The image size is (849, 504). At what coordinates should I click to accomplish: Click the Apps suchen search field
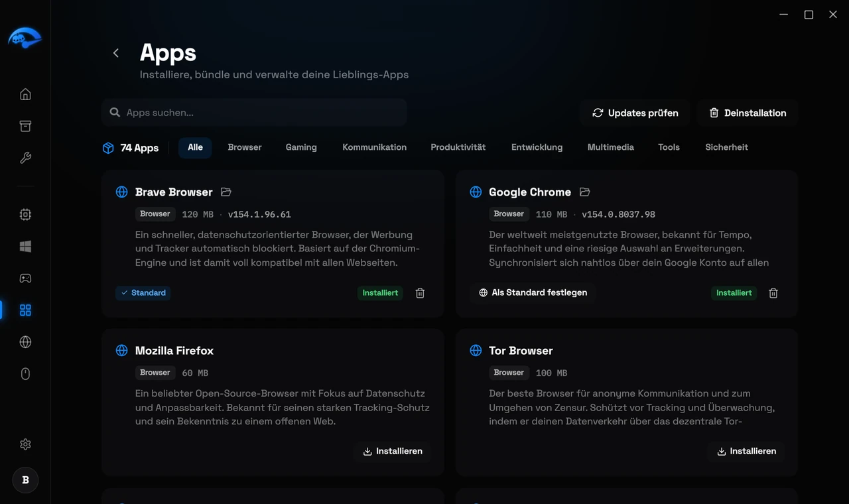tap(255, 113)
